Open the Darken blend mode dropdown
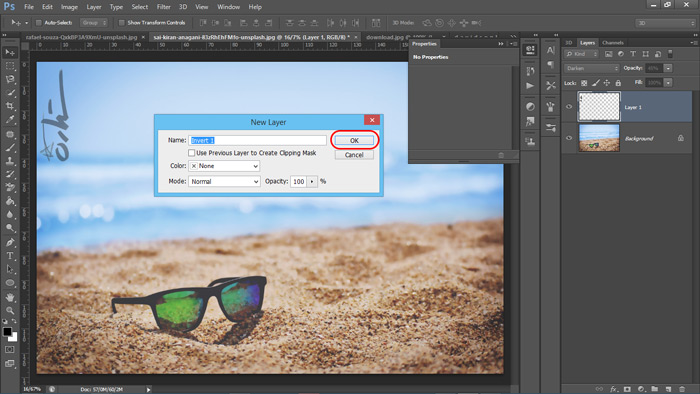The image size is (700, 394). 592,68
